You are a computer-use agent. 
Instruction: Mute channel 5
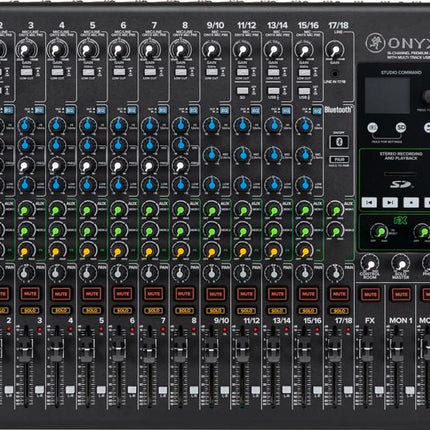tap(92, 294)
